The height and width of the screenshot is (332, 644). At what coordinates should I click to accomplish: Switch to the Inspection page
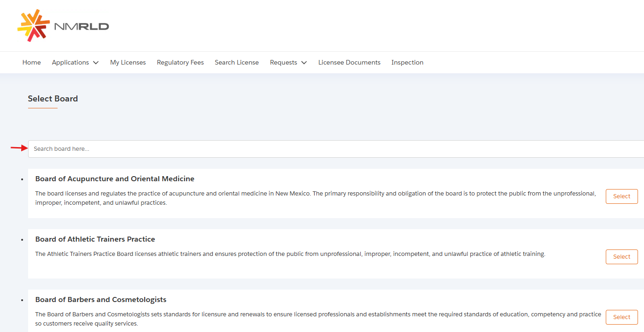pos(407,62)
